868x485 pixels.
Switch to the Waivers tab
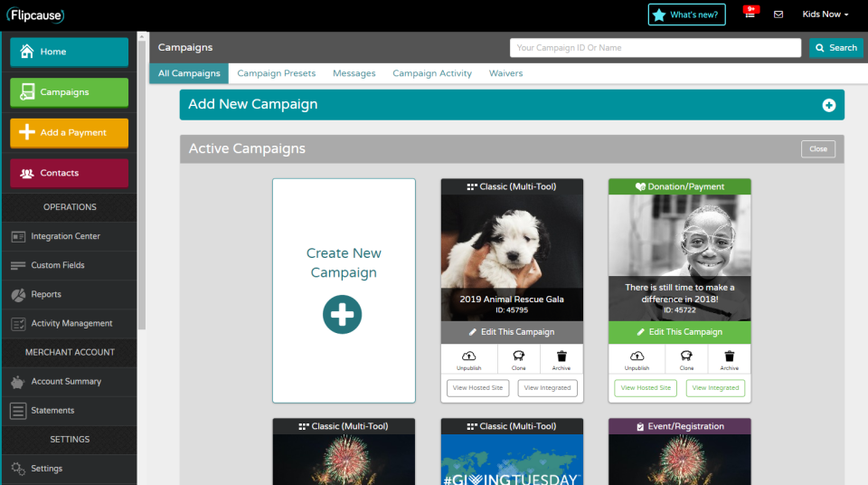click(x=505, y=73)
